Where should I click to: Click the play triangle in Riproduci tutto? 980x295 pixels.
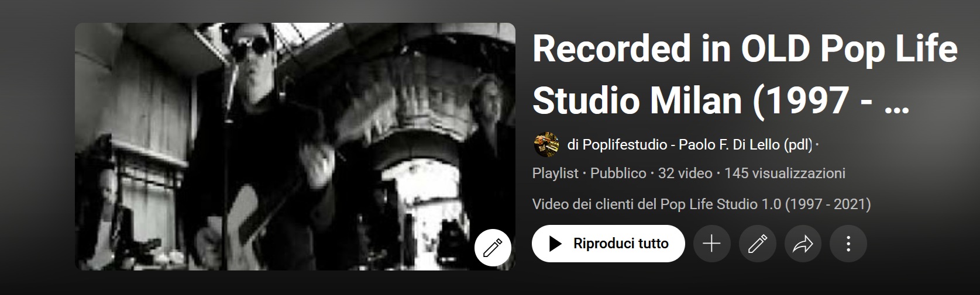(556, 244)
